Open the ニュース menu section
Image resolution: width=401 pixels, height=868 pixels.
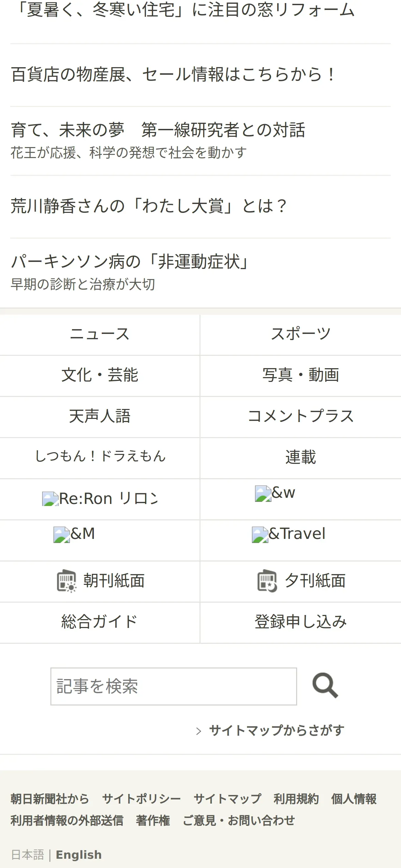pos(100,335)
